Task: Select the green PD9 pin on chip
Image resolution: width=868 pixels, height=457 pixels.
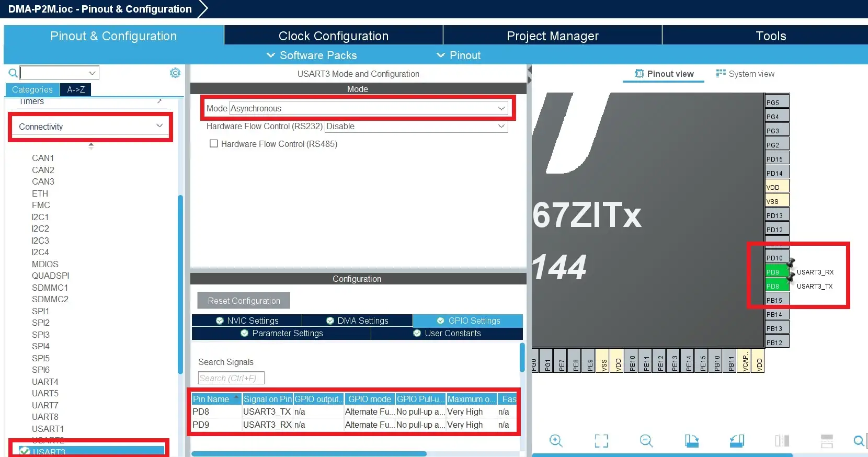Action: point(777,272)
